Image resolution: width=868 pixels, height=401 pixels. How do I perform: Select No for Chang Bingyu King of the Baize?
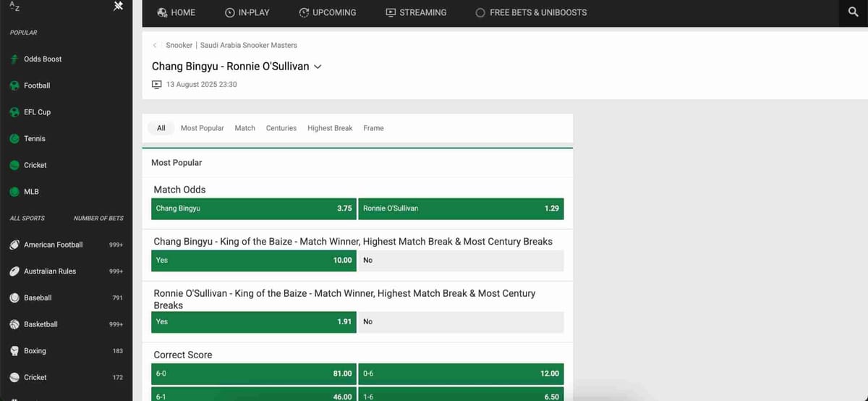(x=461, y=261)
